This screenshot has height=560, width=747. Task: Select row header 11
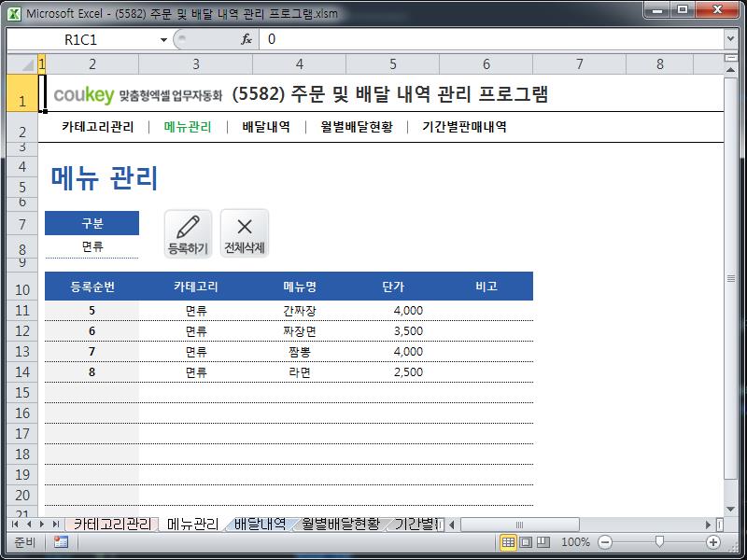(x=22, y=311)
